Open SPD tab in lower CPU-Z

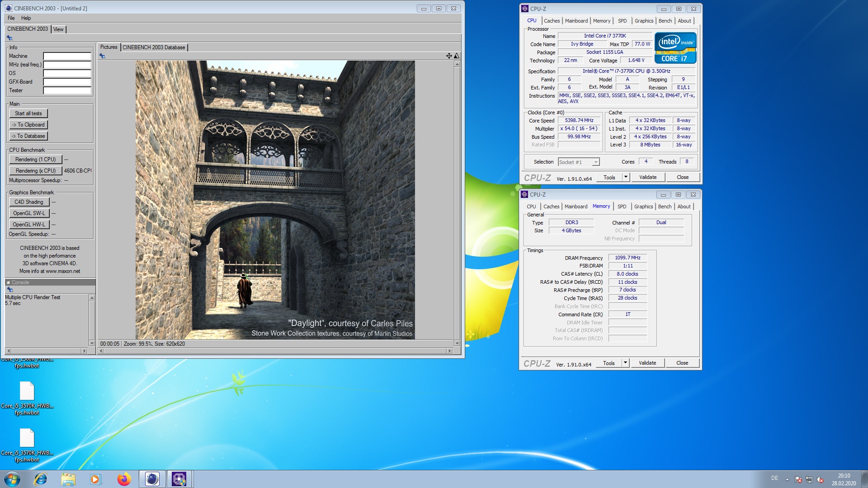[x=622, y=206]
